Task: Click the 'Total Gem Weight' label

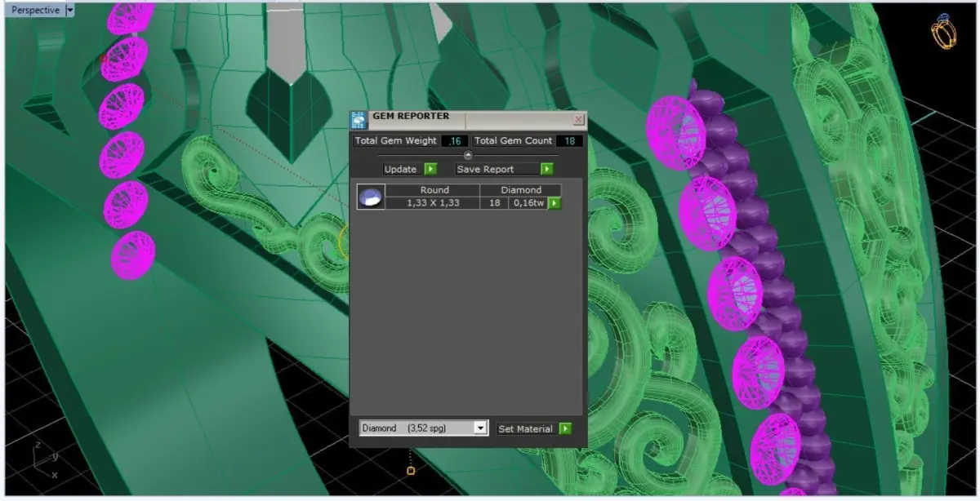Action: (396, 141)
